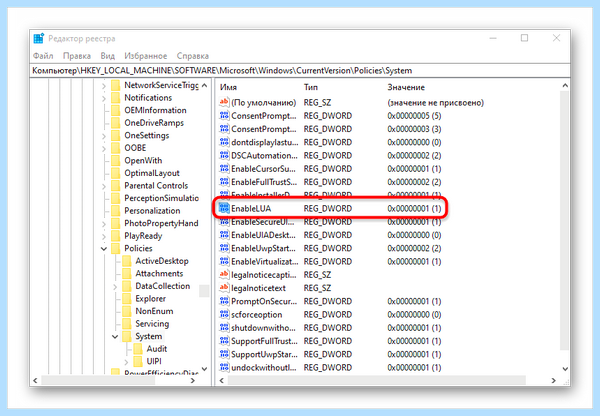Click the icon of the (По умолчанию) string value
This screenshot has height=416, width=600.
224,102
